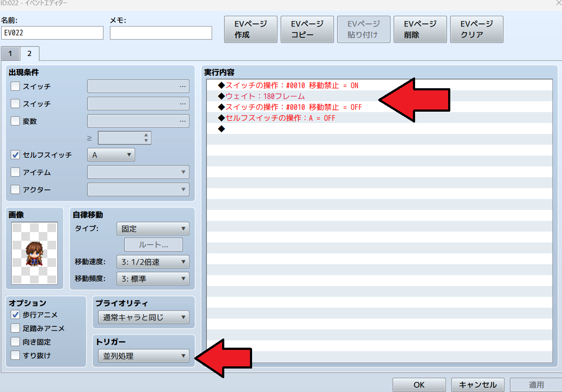Toggle the 変数 condition checkbox
The width and height of the screenshot is (562, 392).
[x=15, y=121]
